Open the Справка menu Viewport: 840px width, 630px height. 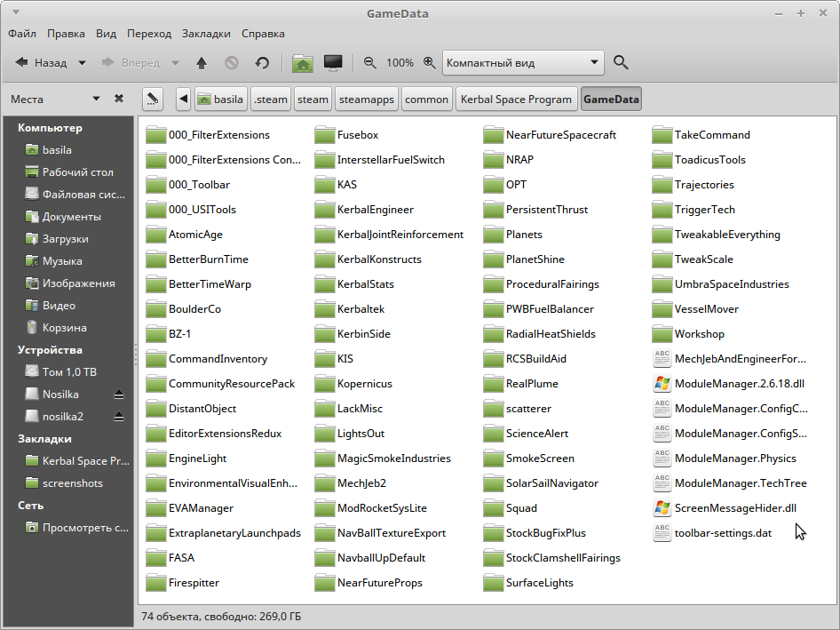click(263, 34)
